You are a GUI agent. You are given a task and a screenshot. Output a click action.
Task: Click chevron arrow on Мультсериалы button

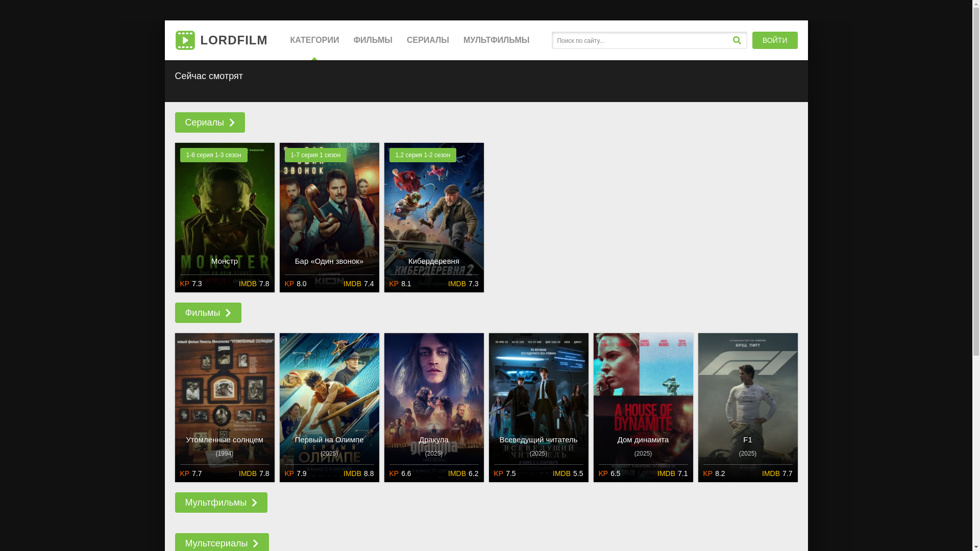256,543
